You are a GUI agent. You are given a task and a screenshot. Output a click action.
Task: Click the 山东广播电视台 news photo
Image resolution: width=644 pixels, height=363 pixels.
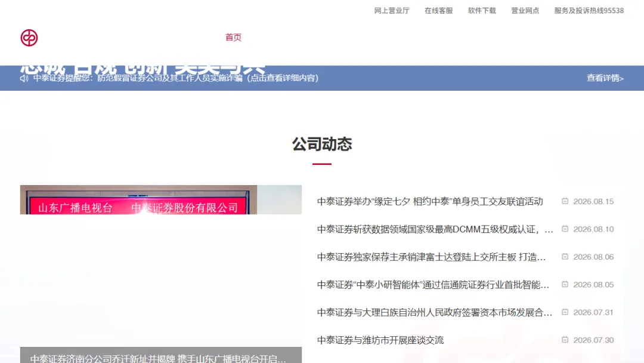pyautogui.click(x=161, y=200)
